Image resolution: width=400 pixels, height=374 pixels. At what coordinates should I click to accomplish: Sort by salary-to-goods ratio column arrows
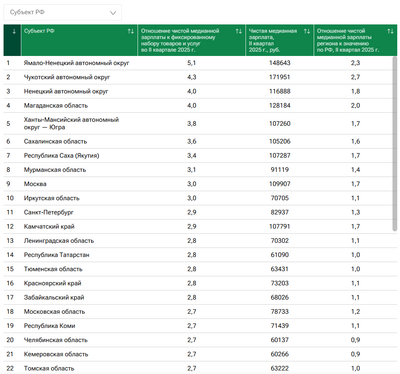click(x=239, y=31)
